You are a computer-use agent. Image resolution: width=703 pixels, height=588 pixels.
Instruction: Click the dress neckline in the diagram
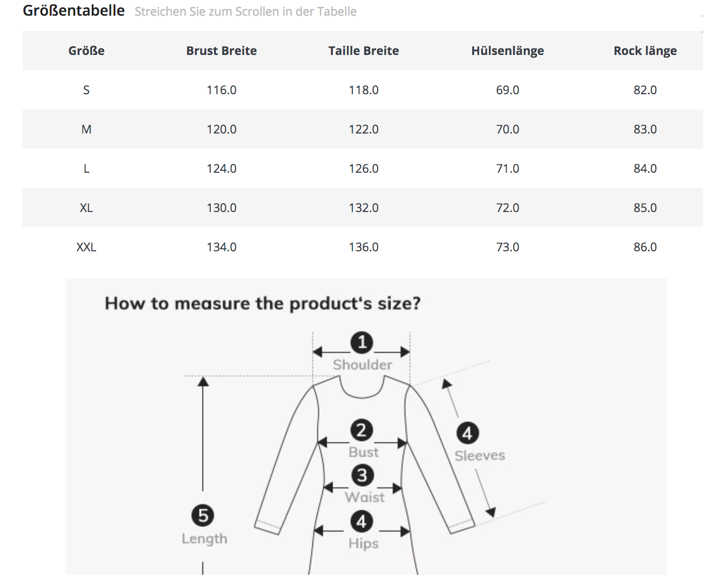tap(362, 391)
